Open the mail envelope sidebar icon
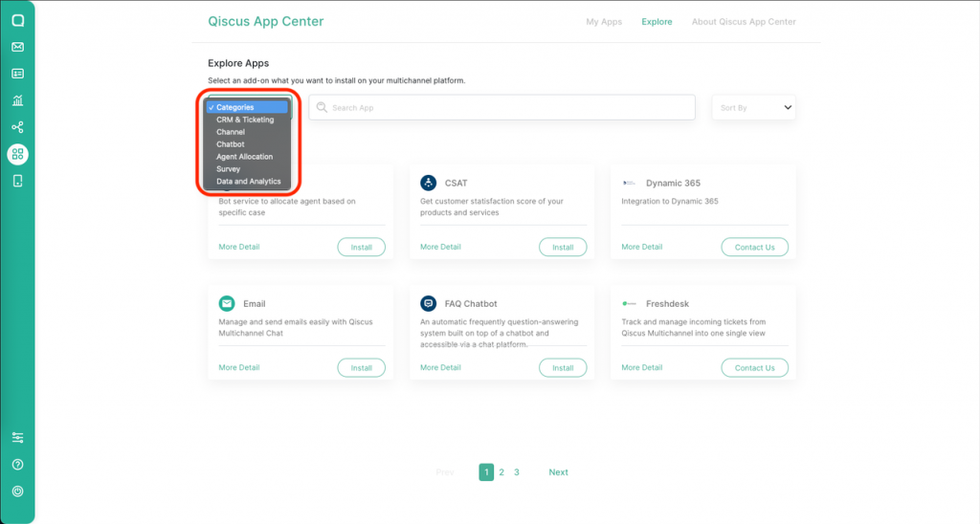This screenshot has height=524, width=980. pyautogui.click(x=17, y=47)
